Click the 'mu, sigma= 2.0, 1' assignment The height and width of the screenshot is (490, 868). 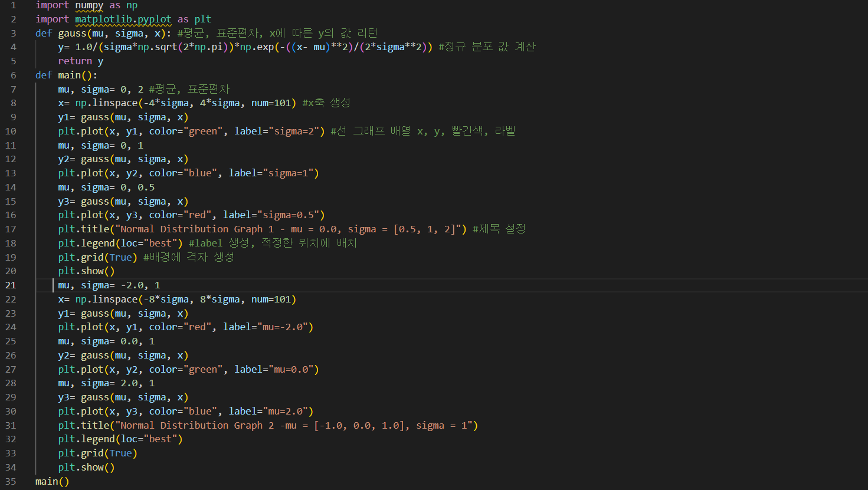pyautogui.click(x=106, y=383)
